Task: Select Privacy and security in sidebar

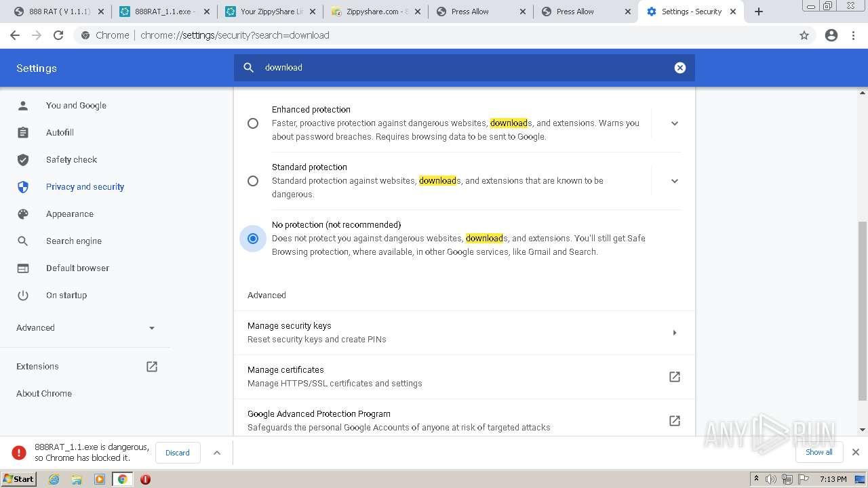Action: coord(85,187)
